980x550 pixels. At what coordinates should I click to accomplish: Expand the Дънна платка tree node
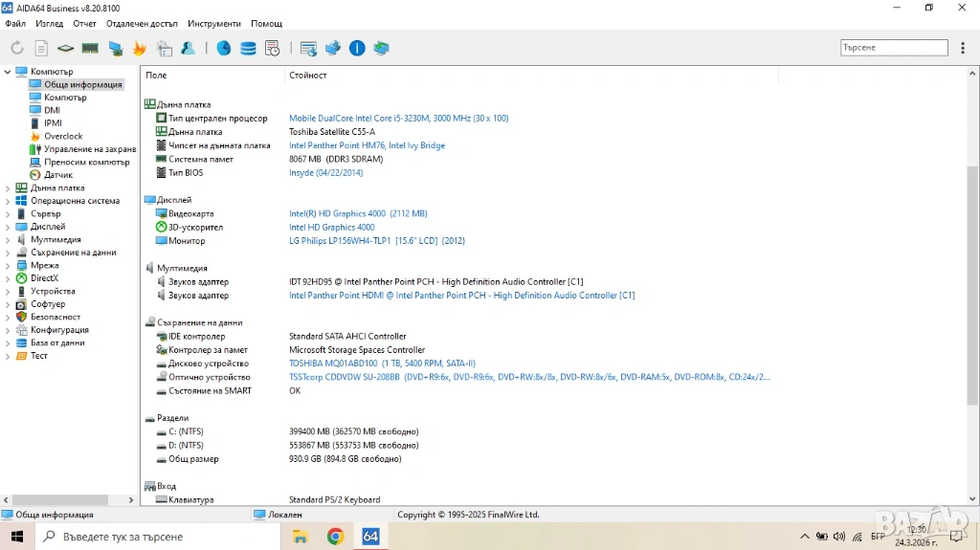tap(8, 188)
